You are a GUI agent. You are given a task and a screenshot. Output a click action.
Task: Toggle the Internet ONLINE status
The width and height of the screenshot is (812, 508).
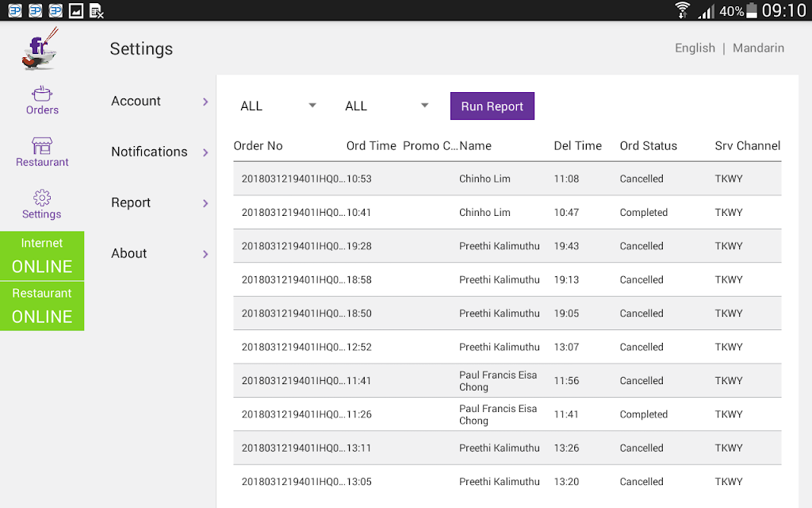(x=42, y=256)
